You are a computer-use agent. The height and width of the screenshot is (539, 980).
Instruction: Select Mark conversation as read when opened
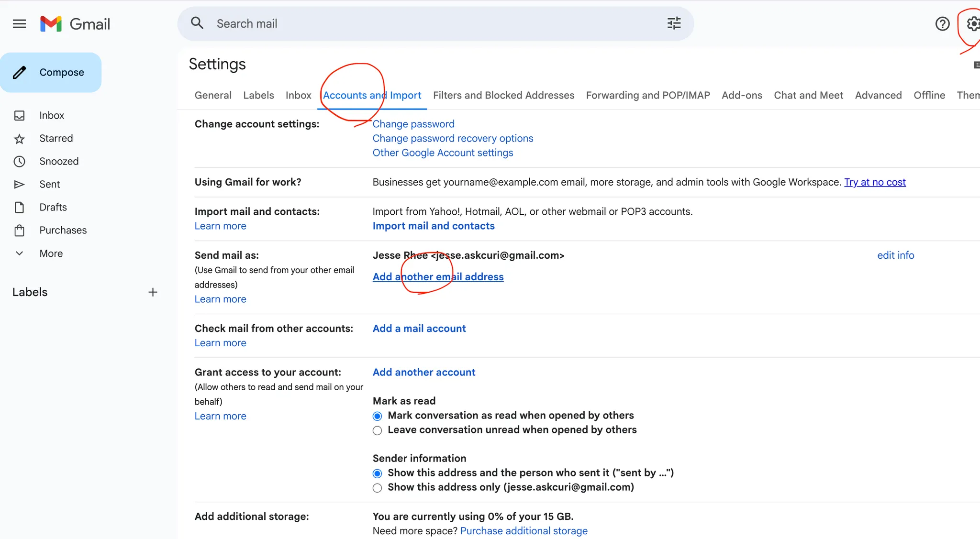(x=378, y=416)
